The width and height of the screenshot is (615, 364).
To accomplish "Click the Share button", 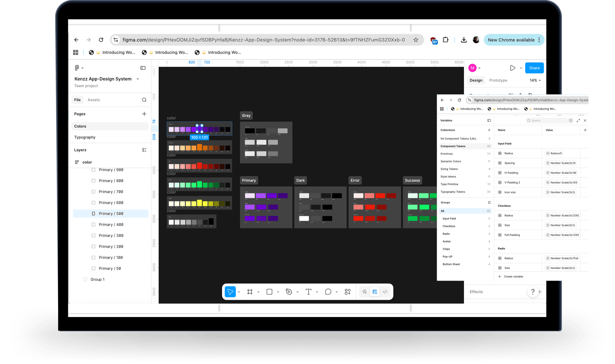I will click(534, 68).
